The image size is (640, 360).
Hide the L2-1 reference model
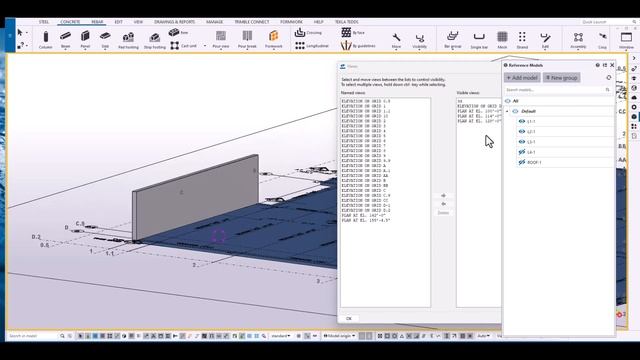[x=522, y=131]
